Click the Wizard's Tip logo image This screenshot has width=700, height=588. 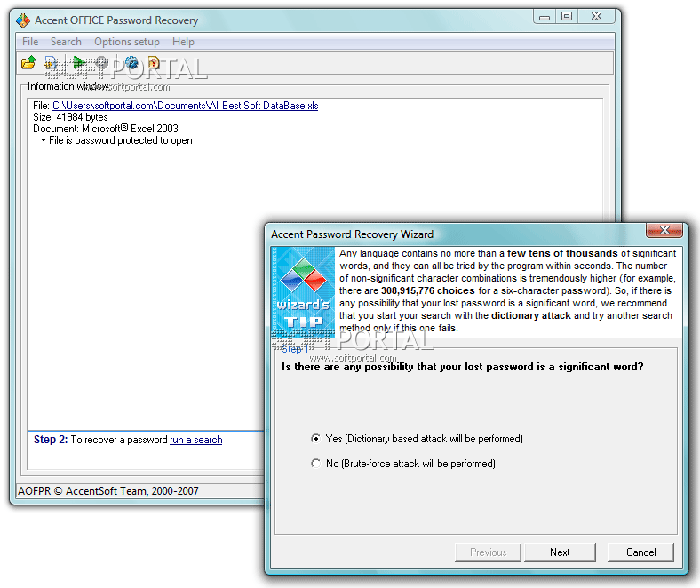click(303, 290)
